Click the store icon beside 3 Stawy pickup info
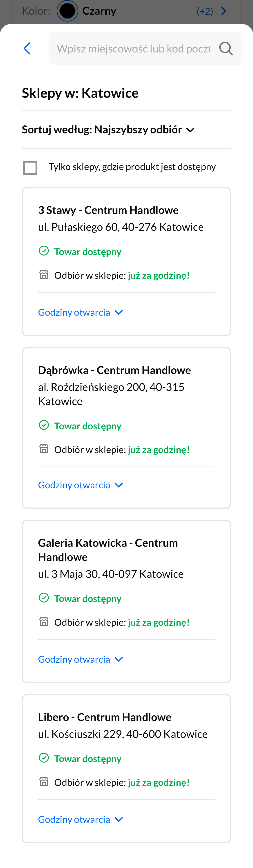The width and height of the screenshot is (253, 868). pyautogui.click(x=44, y=275)
